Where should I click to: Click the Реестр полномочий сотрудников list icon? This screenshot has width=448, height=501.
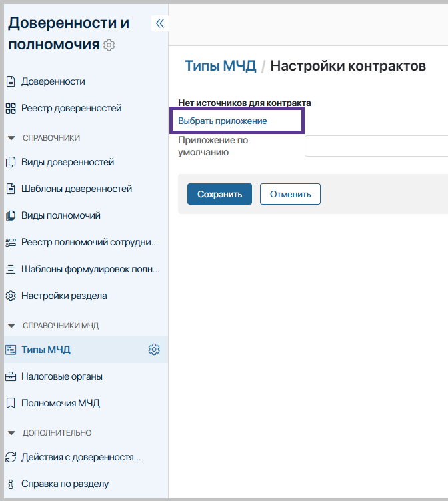coord(11,243)
